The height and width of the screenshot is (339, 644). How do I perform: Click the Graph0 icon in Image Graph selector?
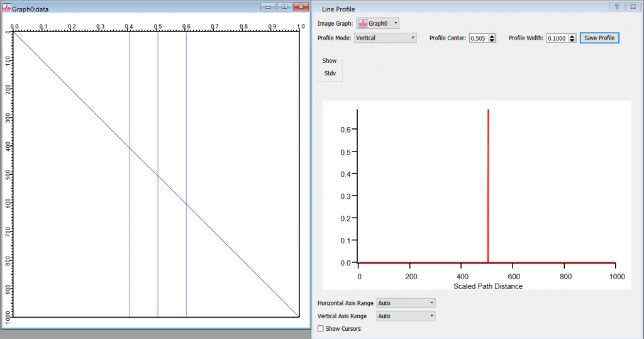[363, 23]
